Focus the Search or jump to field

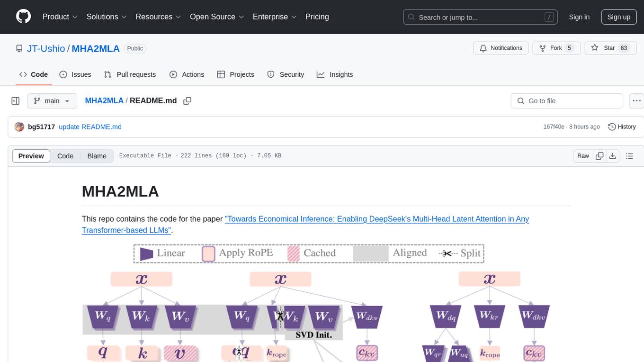(x=481, y=17)
